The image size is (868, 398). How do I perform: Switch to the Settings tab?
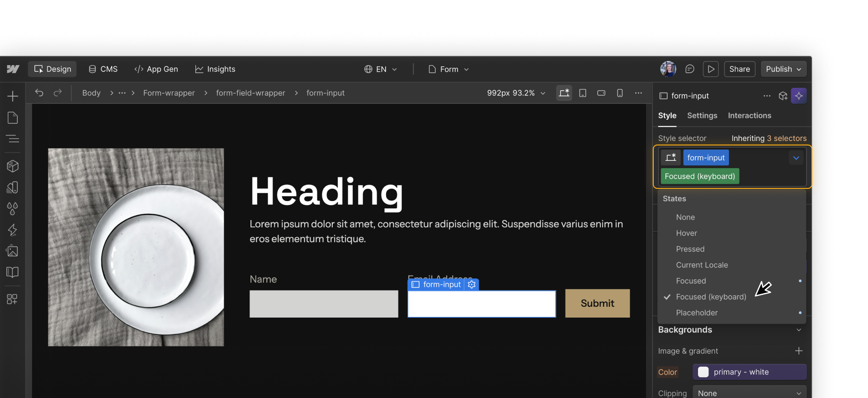point(702,116)
